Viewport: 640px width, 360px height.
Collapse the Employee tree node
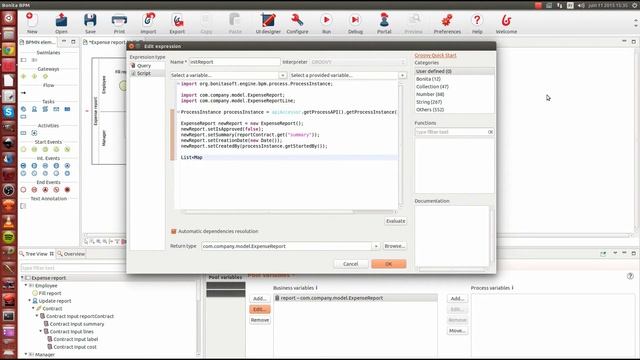pyautogui.click(x=26, y=286)
